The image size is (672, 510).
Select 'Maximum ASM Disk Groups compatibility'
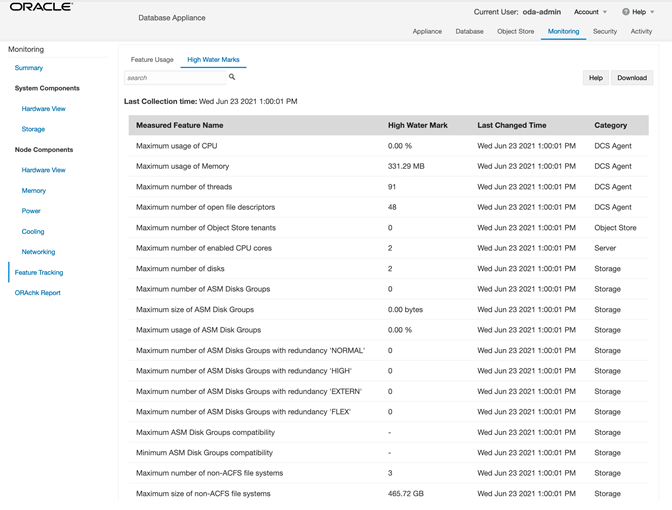(x=389, y=432)
